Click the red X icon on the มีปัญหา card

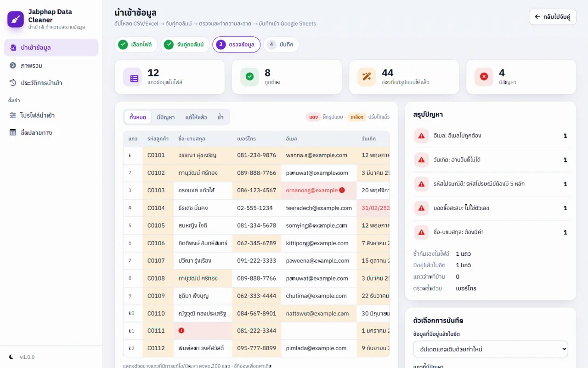(484, 77)
